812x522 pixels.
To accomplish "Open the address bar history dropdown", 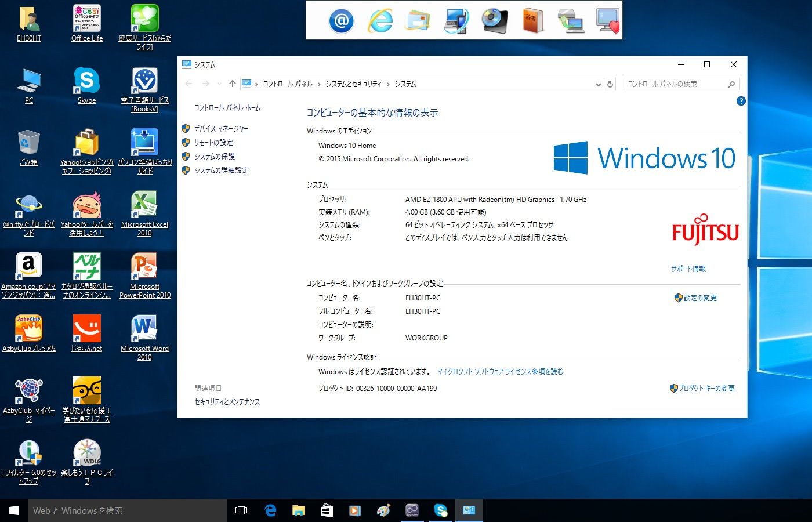I will 599,84.
